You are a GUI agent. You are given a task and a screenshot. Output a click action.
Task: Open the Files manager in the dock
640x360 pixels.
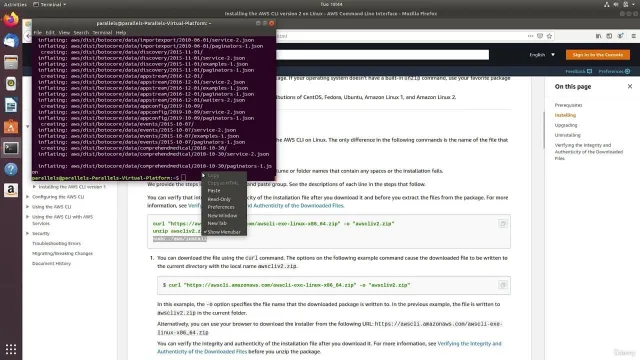tap(11, 62)
